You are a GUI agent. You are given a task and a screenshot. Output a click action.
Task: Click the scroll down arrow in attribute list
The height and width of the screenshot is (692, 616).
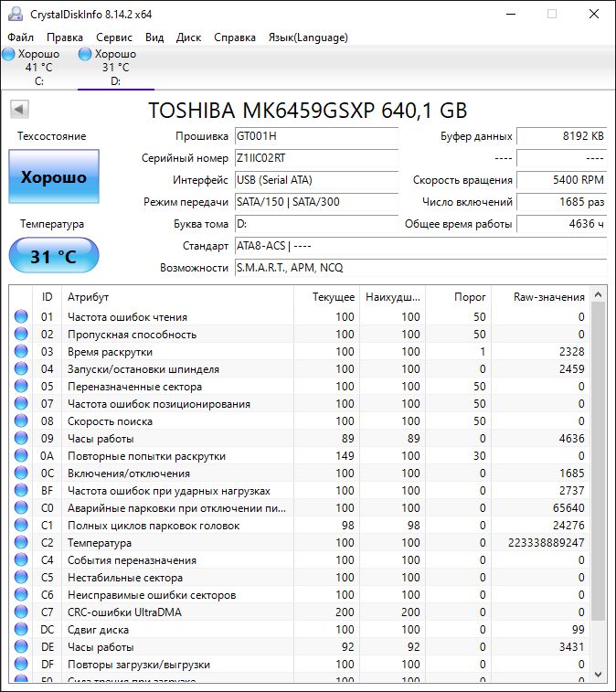[x=599, y=675]
